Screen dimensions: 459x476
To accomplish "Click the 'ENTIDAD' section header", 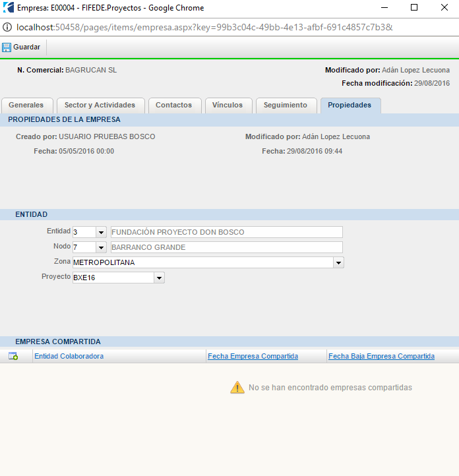I will pyautogui.click(x=31, y=215).
